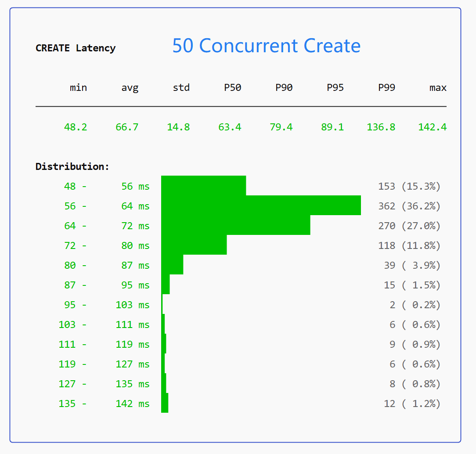Select the count '362 (36.2%)'
Viewport: 476px width, 454px height.
tap(409, 206)
